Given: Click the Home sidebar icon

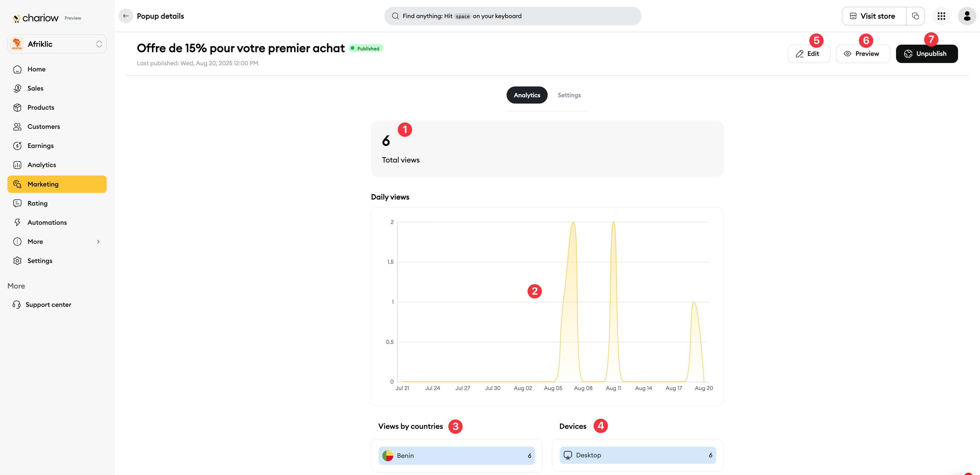Looking at the screenshot, I should coord(17,69).
